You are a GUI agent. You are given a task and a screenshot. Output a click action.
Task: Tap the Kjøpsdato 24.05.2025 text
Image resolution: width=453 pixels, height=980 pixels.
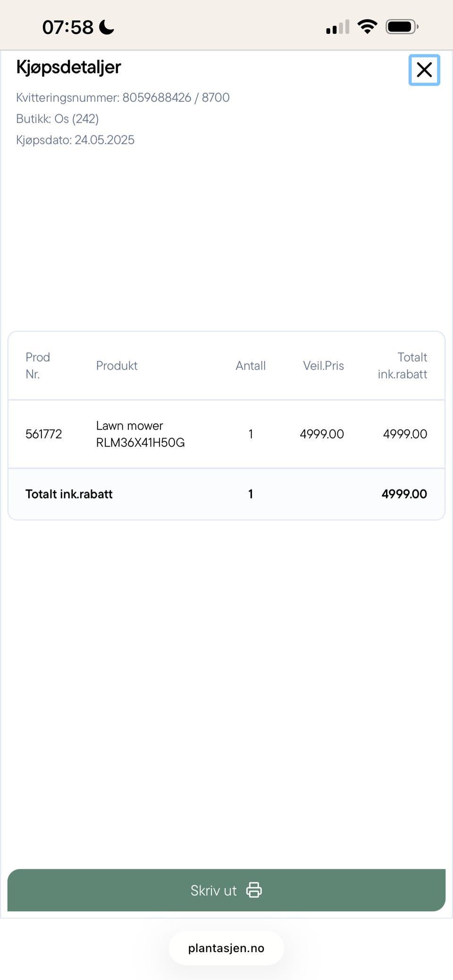tap(75, 140)
